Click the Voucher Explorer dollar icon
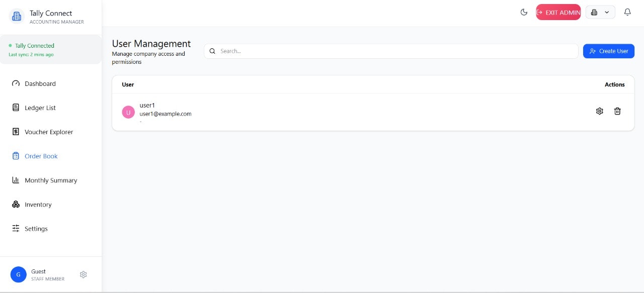 pos(16,132)
